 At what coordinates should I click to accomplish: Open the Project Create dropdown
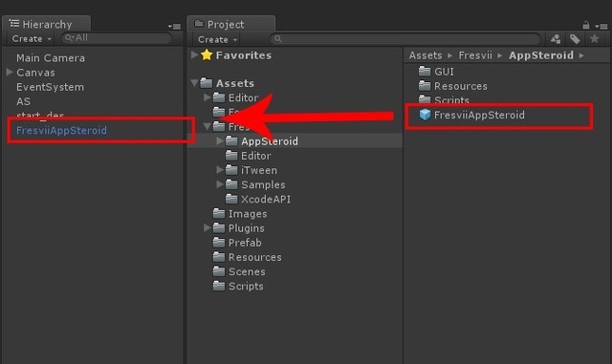[x=217, y=39]
